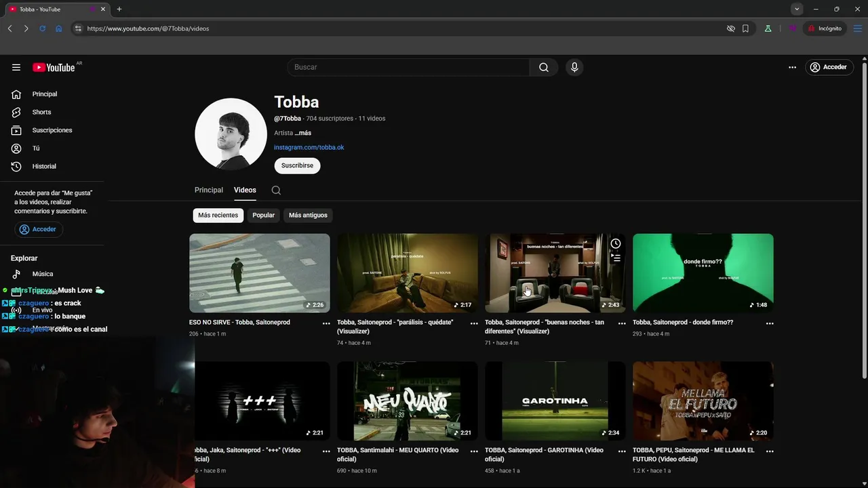Select the Videos channel tab
868x488 pixels.
(x=245, y=190)
